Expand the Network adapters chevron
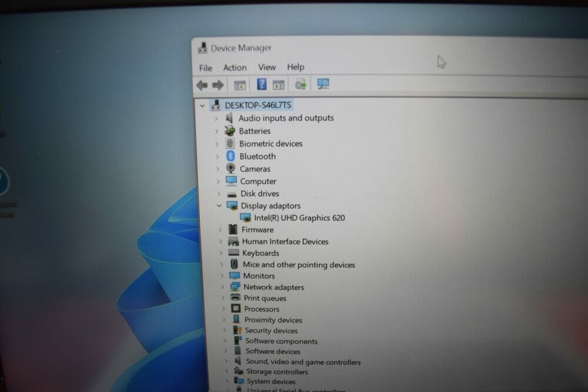 [222, 287]
